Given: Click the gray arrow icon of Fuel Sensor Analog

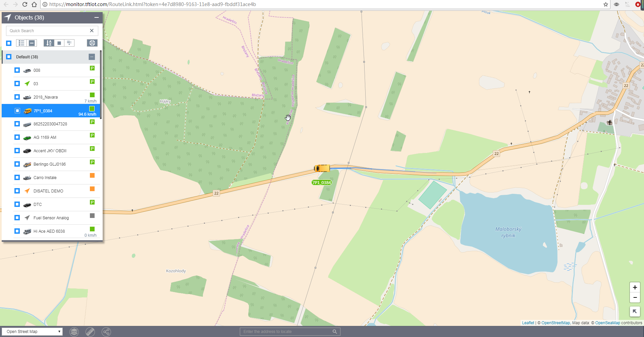Looking at the screenshot, I should (27, 218).
